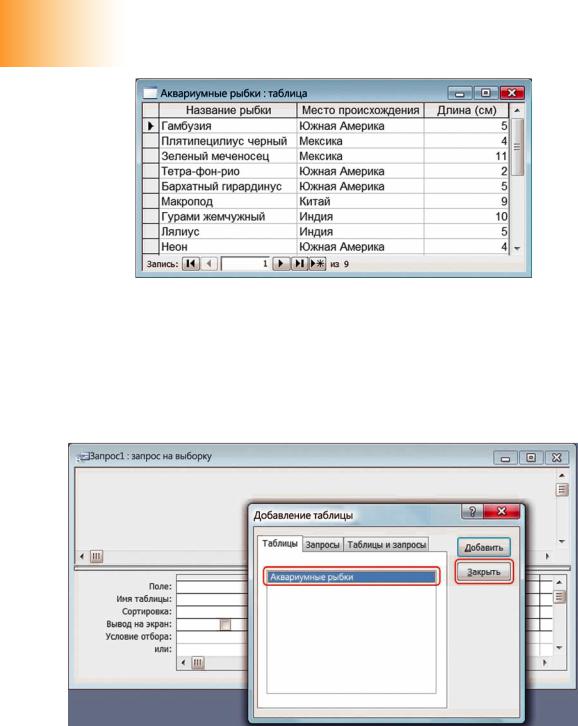Viewport: 578px width, 726px height.
Task: Click scroll up arrow in query grid
Action: click(559, 582)
